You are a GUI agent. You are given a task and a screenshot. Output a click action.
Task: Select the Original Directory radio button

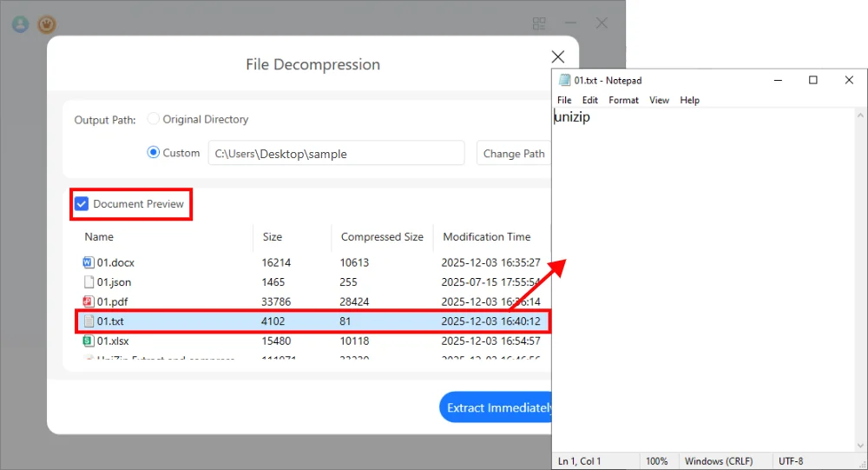154,119
